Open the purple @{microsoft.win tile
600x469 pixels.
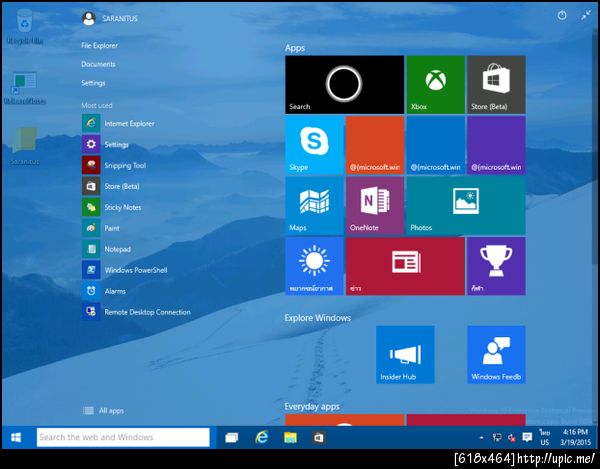496,145
